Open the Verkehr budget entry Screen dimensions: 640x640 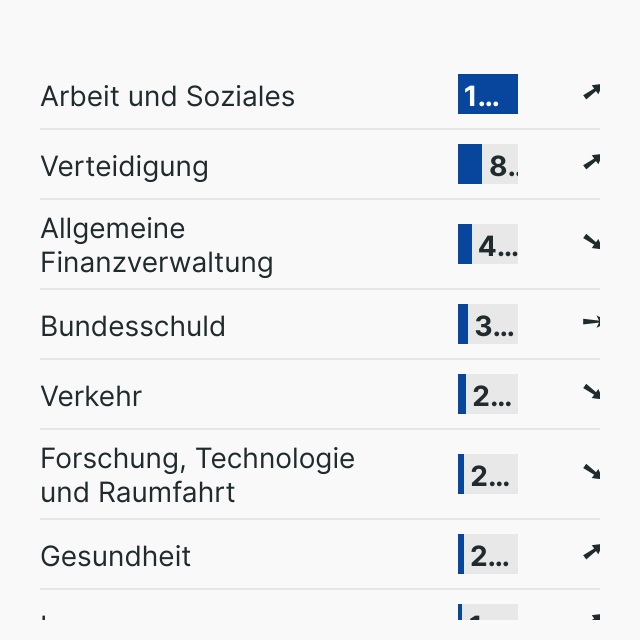pyautogui.click(x=91, y=396)
